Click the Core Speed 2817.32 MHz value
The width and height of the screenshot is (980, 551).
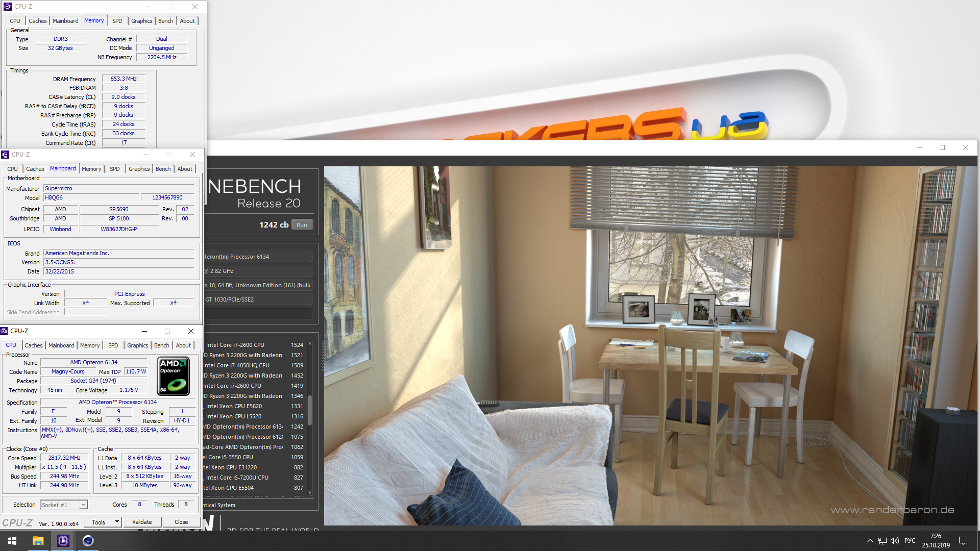coord(64,458)
